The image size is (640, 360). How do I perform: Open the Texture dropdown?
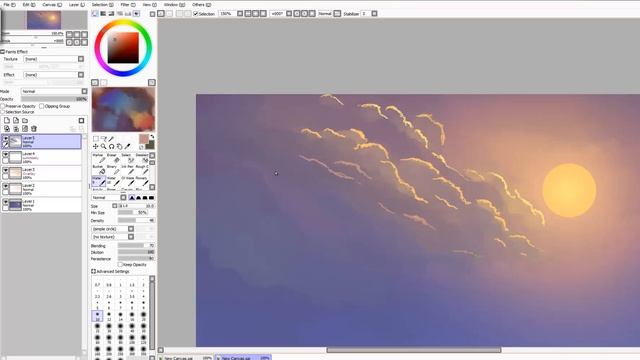click(81, 59)
